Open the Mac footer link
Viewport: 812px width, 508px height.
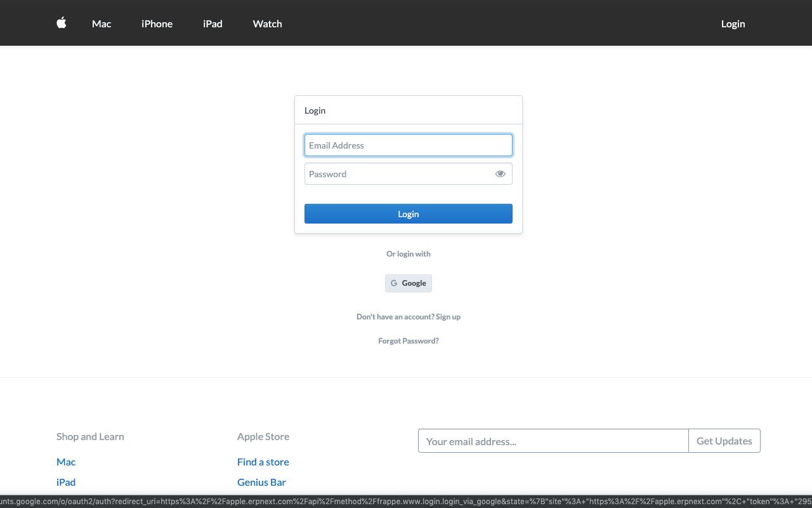(66, 462)
